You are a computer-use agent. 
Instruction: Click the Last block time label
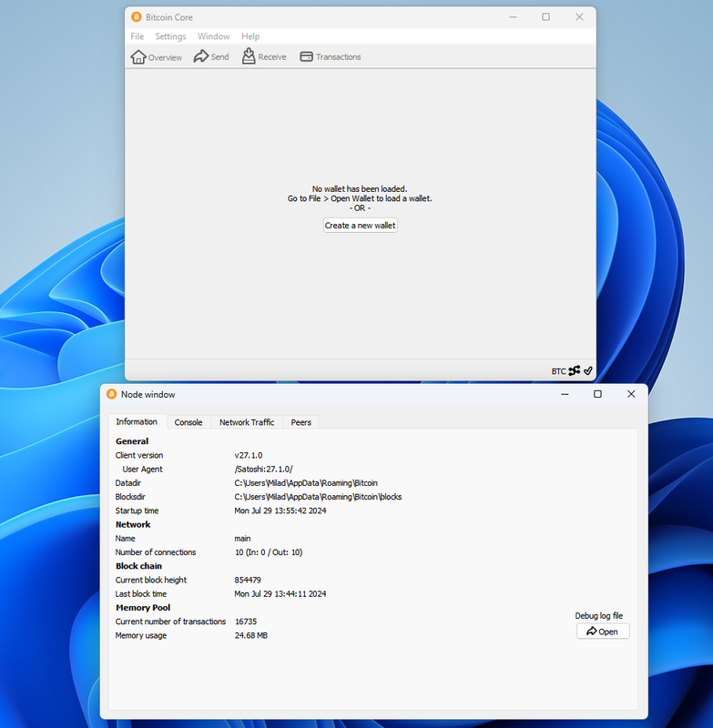(x=141, y=594)
